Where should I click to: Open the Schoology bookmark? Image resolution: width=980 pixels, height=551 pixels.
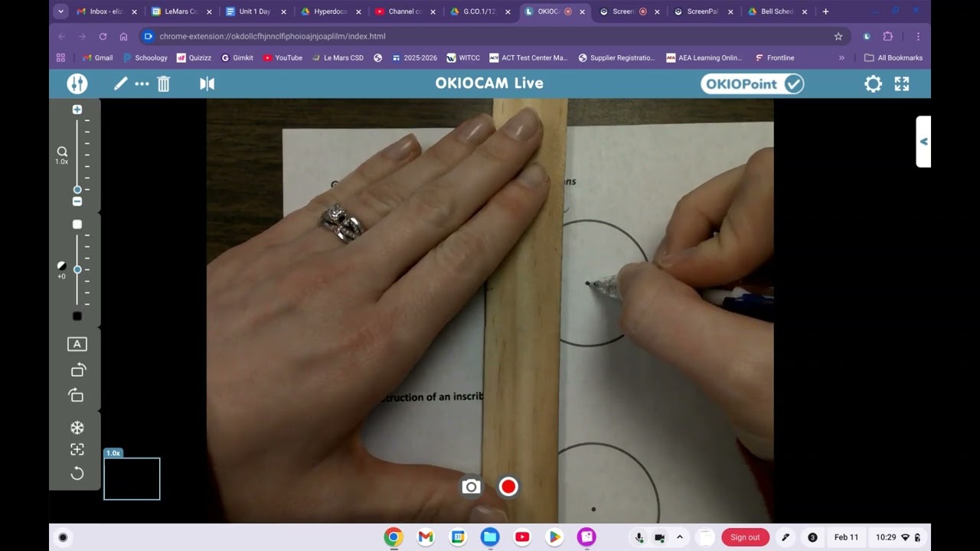pos(145,57)
